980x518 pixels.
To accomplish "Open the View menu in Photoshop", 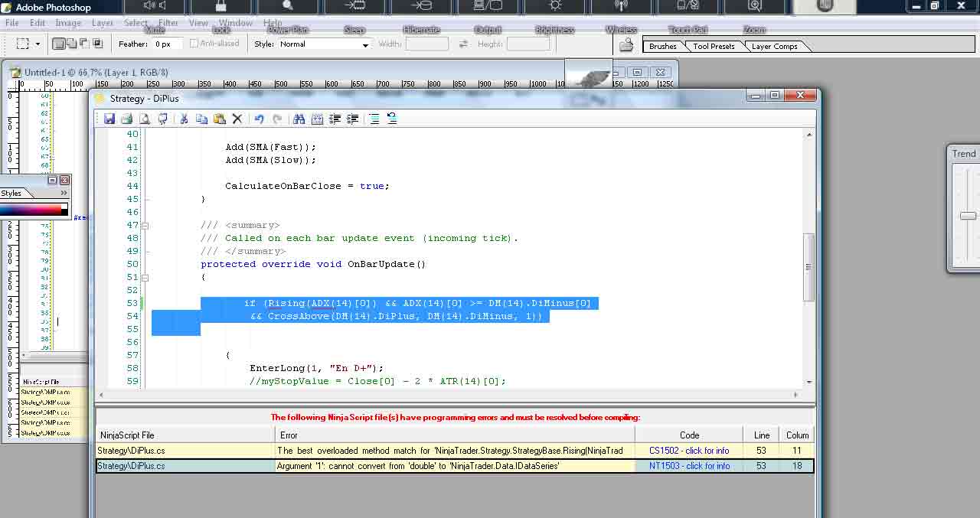I will 198,23.
